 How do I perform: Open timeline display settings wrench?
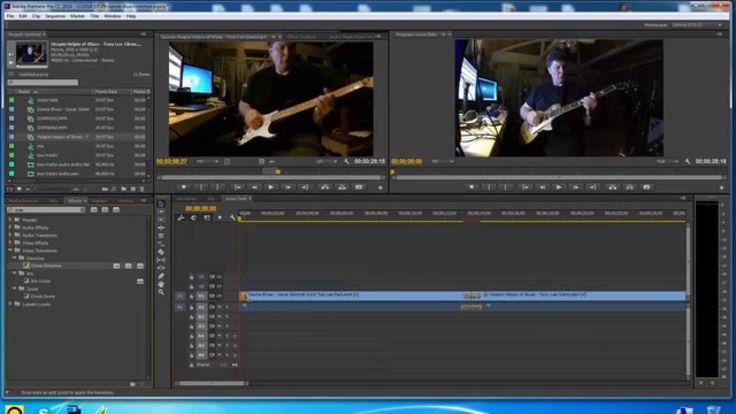tap(232, 218)
